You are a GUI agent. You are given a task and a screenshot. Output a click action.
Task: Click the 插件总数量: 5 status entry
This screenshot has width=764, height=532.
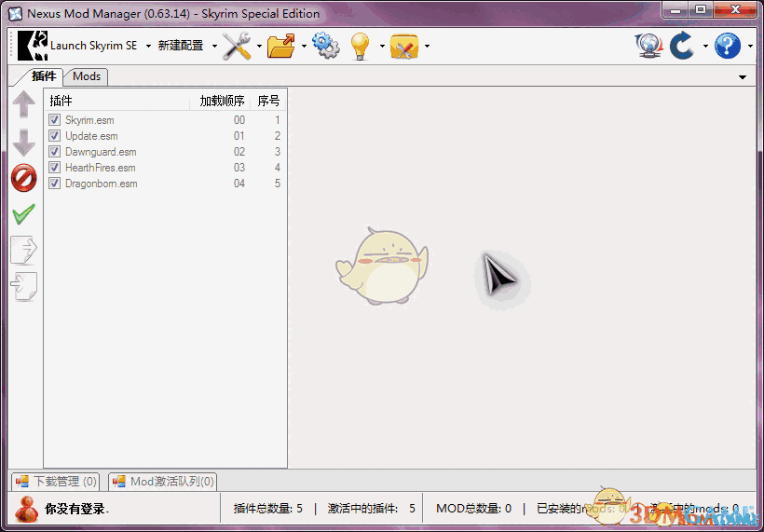(268, 509)
